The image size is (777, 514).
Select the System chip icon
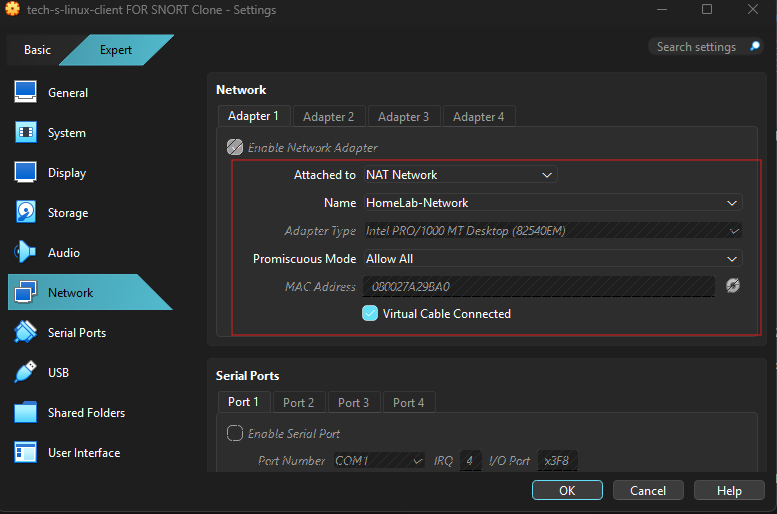pos(26,133)
